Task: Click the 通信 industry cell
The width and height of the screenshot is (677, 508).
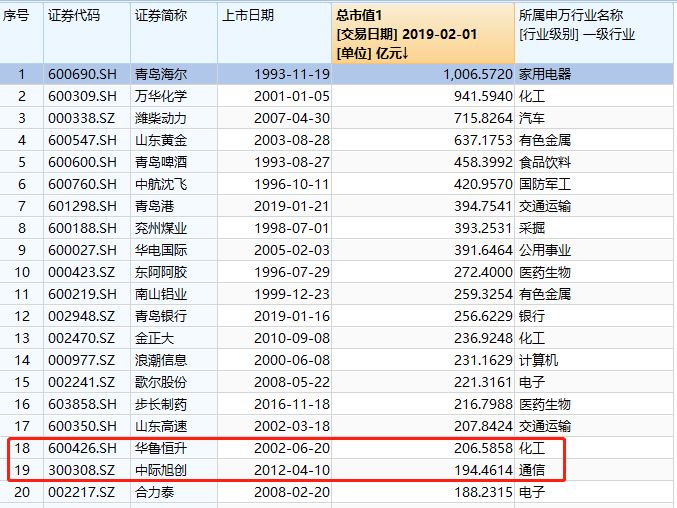Action: [x=594, y=470]
